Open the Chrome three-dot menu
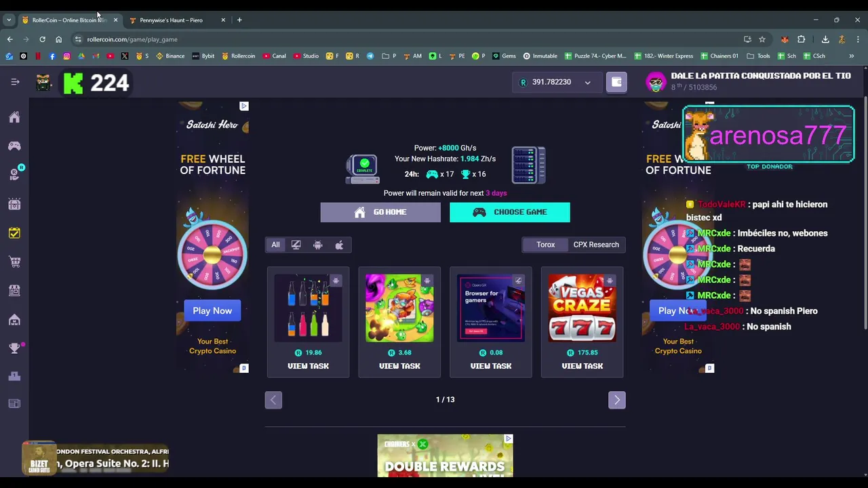The image size is (868, 488). [857, 39]
